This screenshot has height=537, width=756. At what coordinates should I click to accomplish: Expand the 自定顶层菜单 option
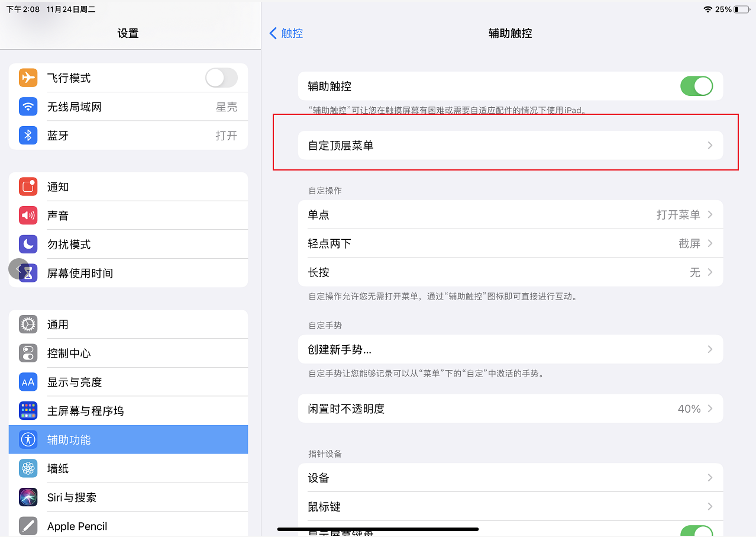510,145
